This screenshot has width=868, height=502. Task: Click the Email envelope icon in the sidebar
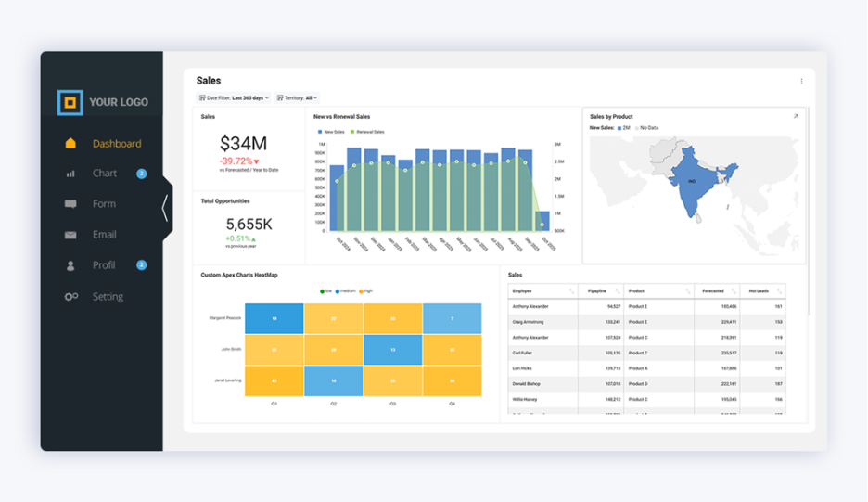coord(70,235)
